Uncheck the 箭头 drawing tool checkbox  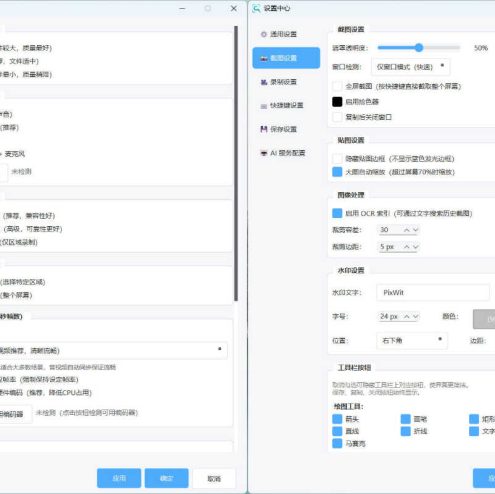337,419
